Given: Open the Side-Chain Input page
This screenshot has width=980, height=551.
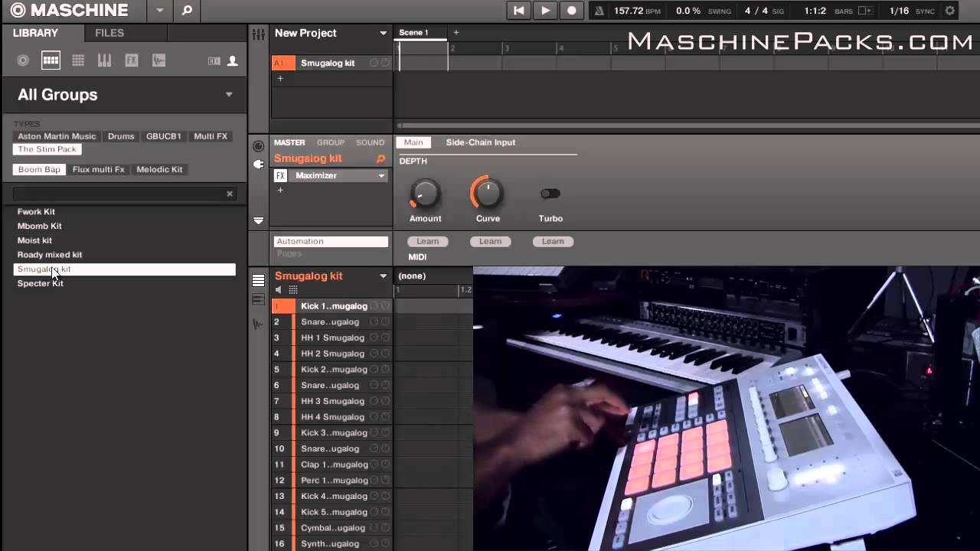Looking at the screenshot, I should tap(481, 142).
